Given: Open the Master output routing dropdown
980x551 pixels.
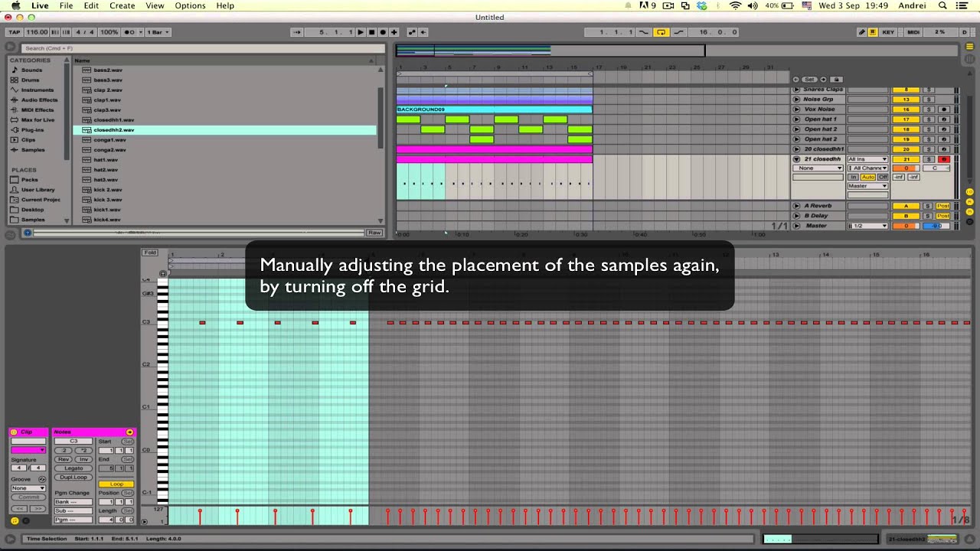Looking at the screenshot, I should [x=867, y=186].
